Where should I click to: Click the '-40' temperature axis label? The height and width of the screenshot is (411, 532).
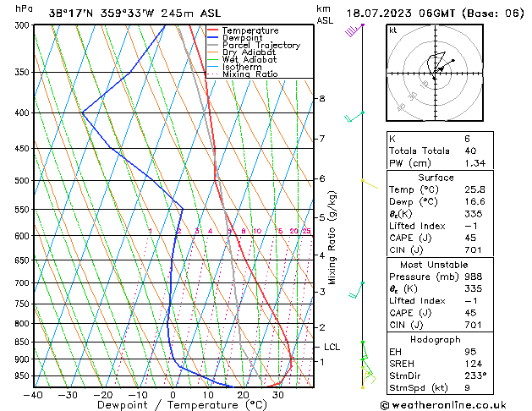[33, 395]
